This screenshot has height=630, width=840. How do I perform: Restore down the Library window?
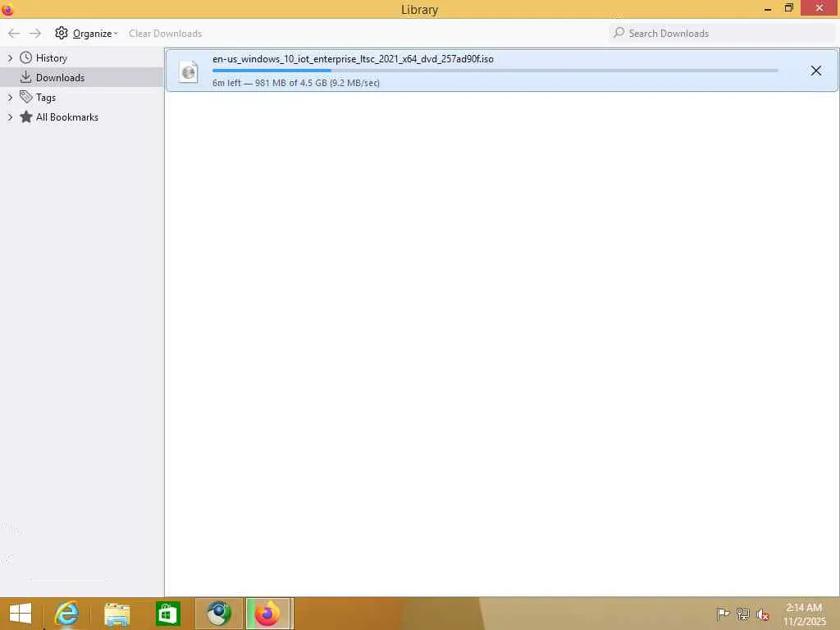(x=788, y=8)
